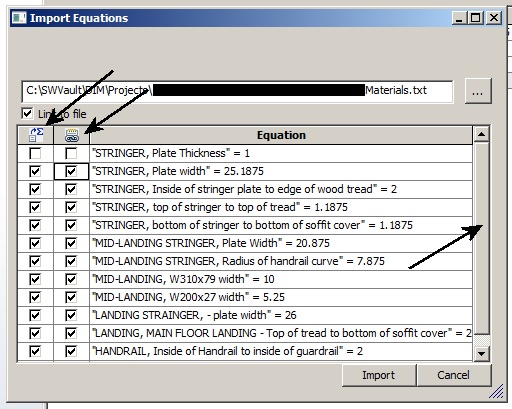The height and width of the screenshot is (409, 512).
Task: Maximize the Import Equations window
Action: [476, 18]
